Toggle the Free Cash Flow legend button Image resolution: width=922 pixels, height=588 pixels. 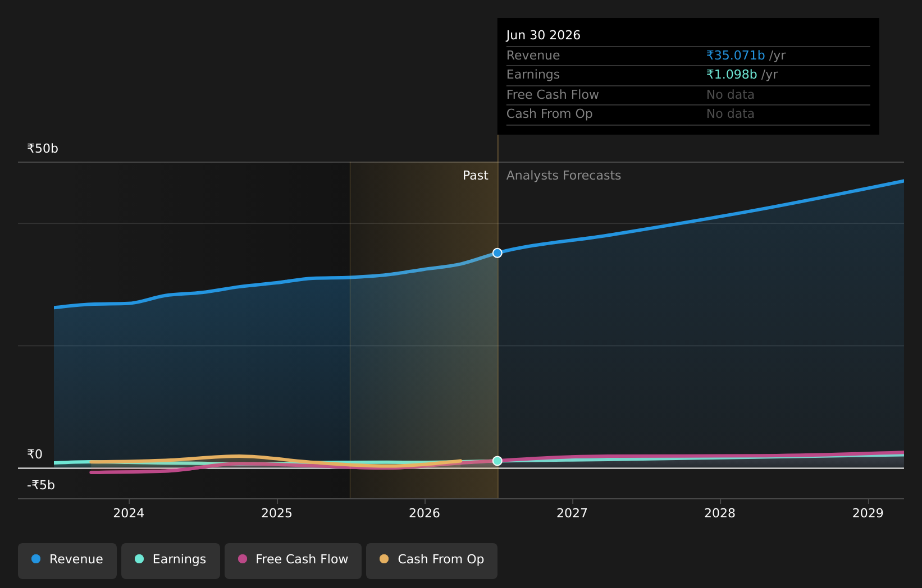pos(293,561)
